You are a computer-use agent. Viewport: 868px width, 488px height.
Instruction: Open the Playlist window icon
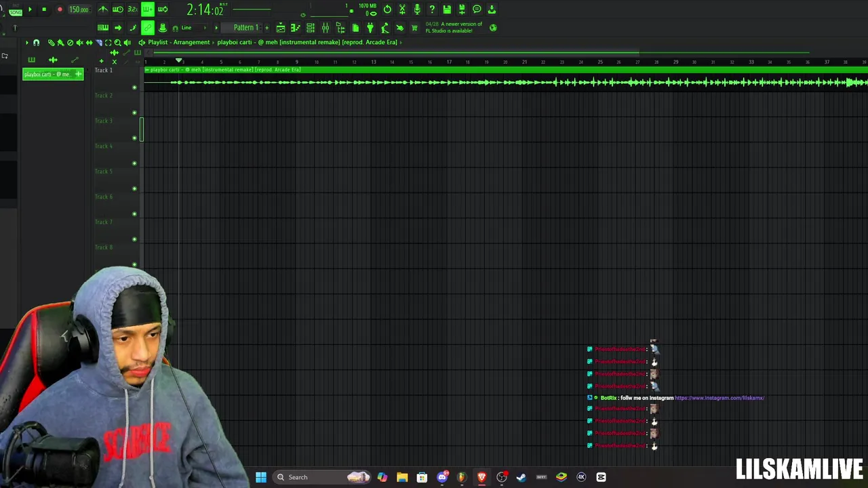281,28
